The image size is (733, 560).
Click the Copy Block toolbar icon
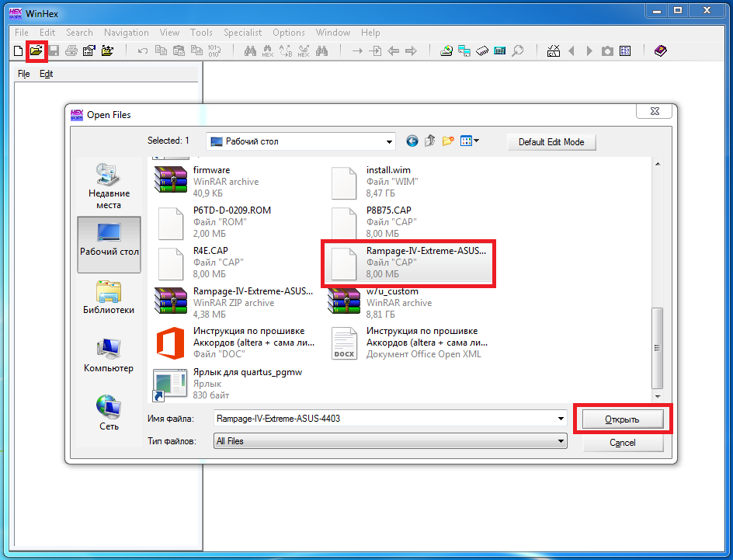tap(161, 51)
